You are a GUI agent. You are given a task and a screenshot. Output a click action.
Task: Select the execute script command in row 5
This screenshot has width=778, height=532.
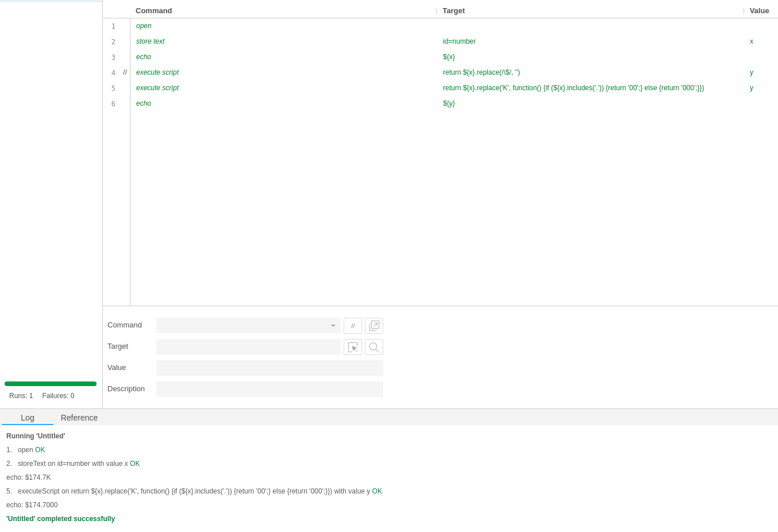pos(157,88)
